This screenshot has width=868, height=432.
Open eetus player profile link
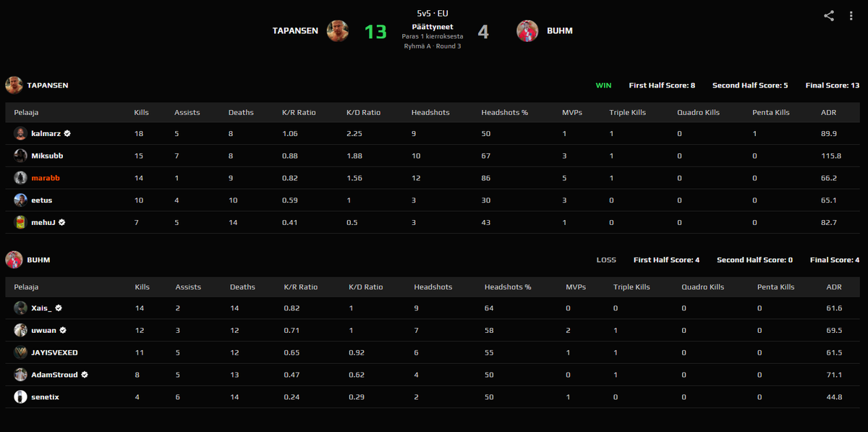pyautogui.click(x=42, y=200)
